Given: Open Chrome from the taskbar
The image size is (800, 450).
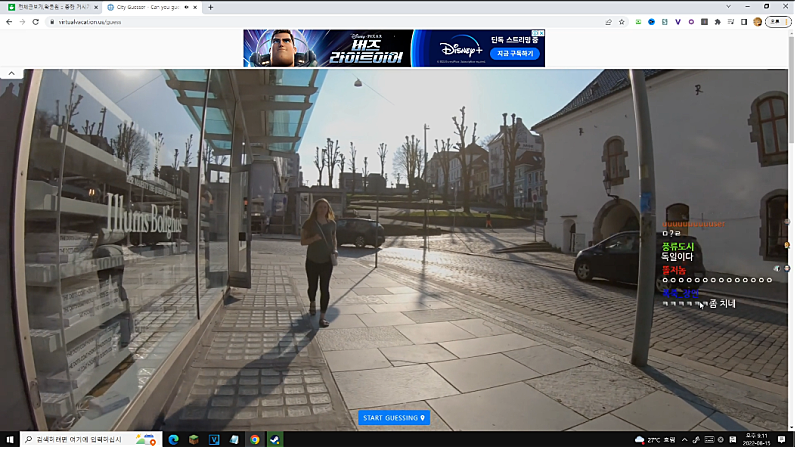Looking at the screenshot, I should pyautogui.click(x=254, y=439).
